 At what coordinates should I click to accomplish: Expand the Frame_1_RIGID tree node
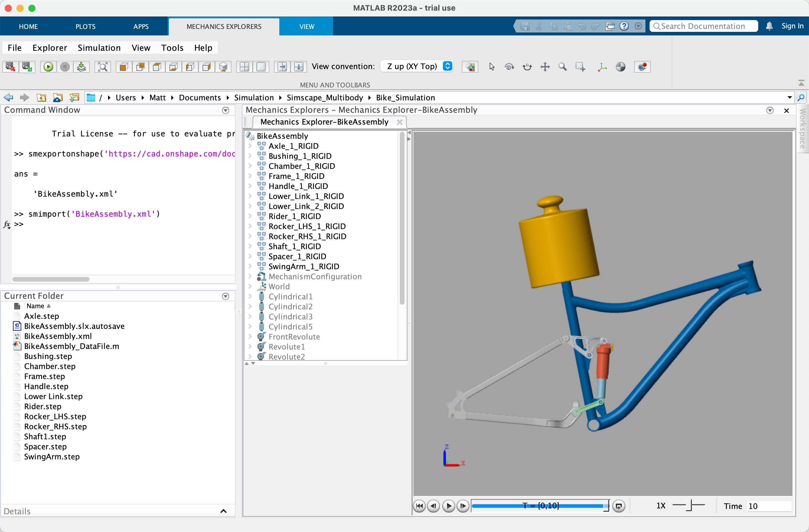click(250, 176)
